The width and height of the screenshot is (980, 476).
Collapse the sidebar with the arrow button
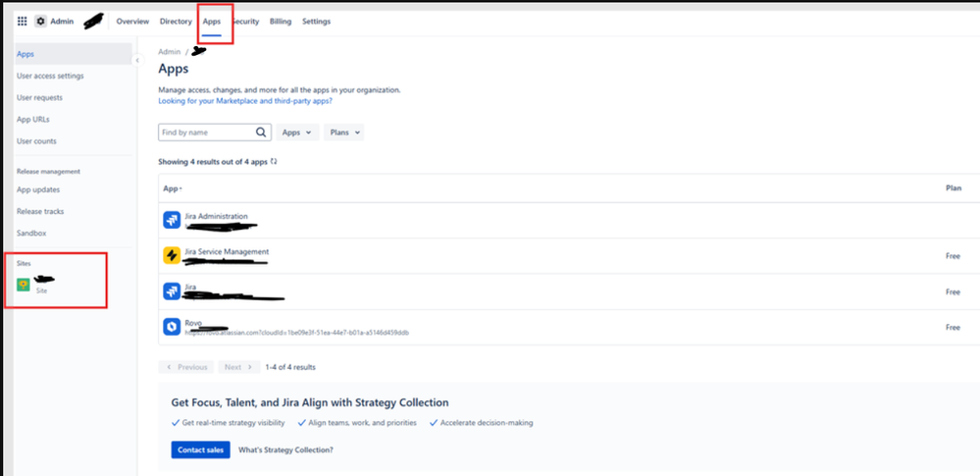coord(137,60)
